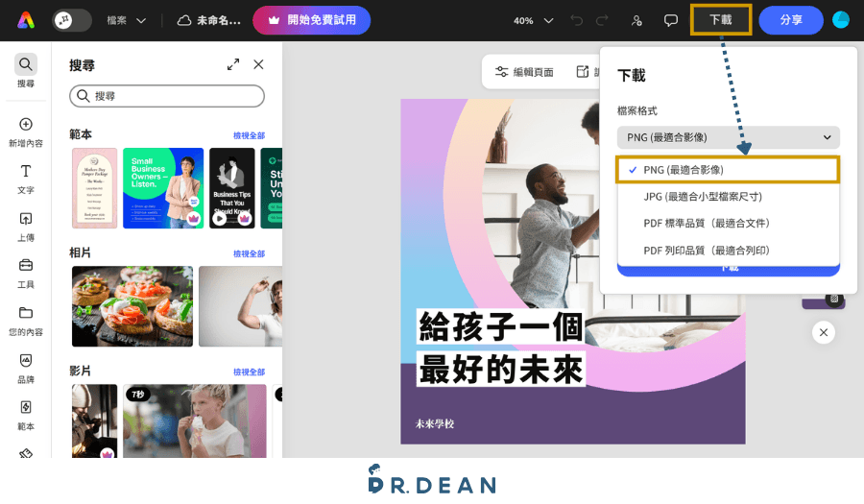Screen dimensions: 864x504
Task: Choose PDF 標準品質 option
Action: (728, 223)
